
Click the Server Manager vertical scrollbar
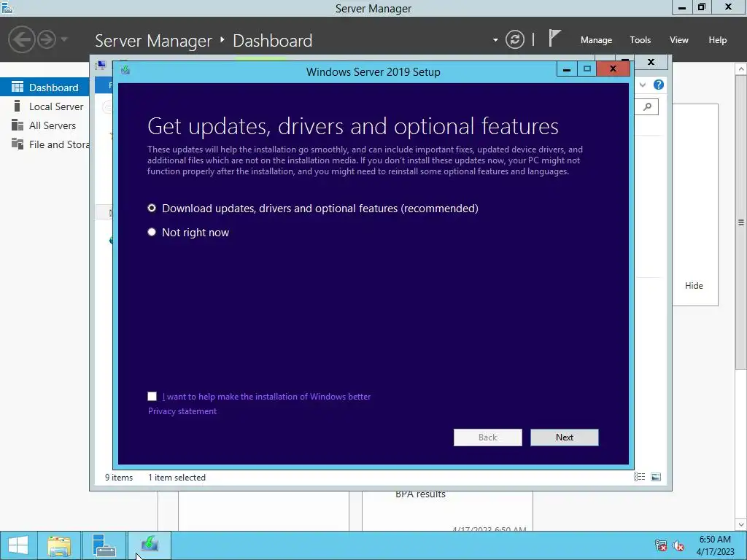[x=741, y=222]
